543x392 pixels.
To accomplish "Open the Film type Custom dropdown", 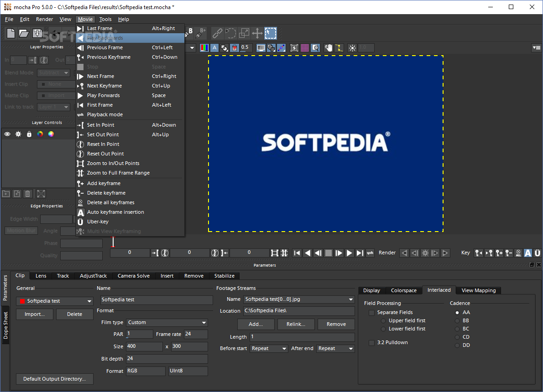I will coord(167,322).
